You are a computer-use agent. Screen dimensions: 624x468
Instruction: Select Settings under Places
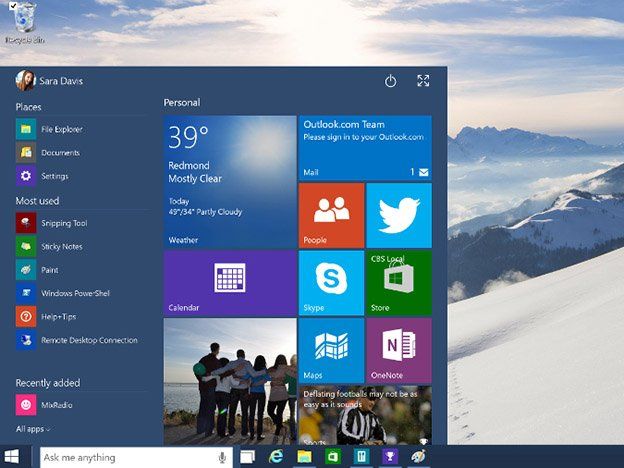54,176
